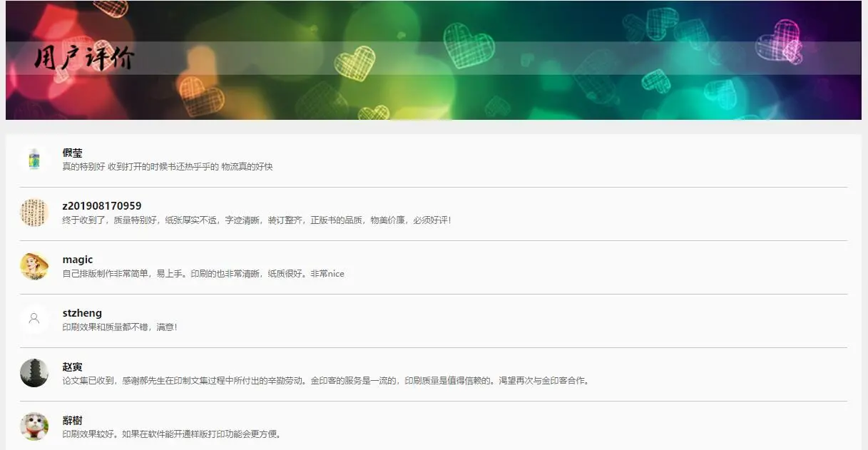The width and height of the screenshot is (868, 450).
Task: Click the straw-hat avatar of magic
Action: (x=34, y=266)
